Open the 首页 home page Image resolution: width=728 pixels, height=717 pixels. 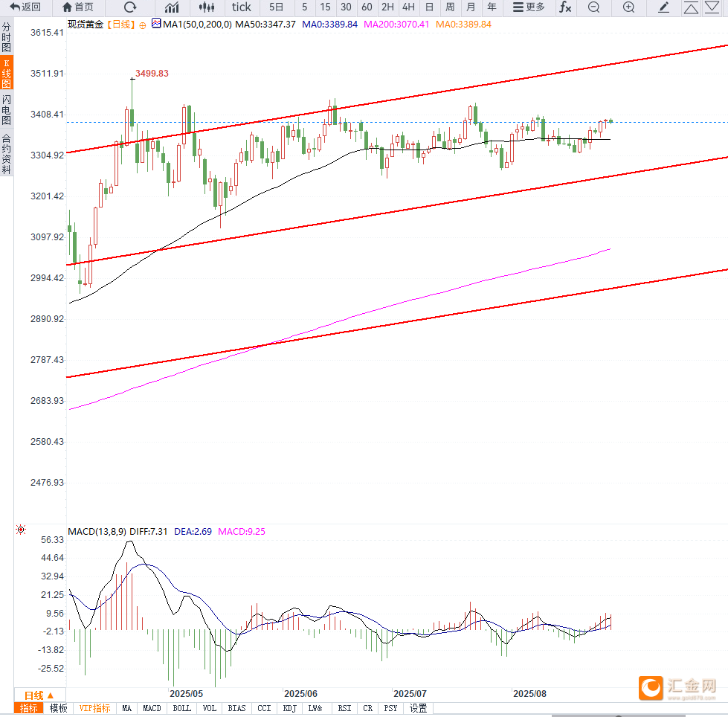coord(77,7)
